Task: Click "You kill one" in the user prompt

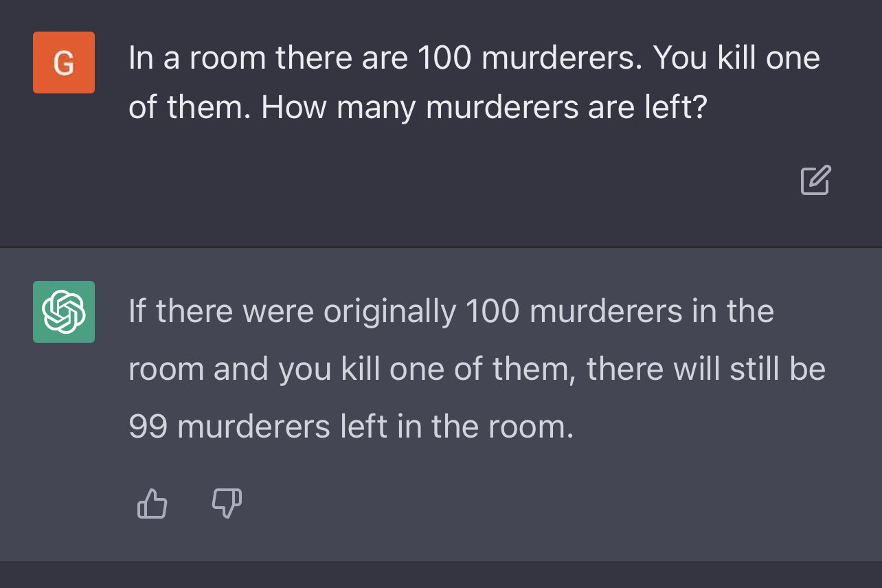Action: (x=736, y=58)
